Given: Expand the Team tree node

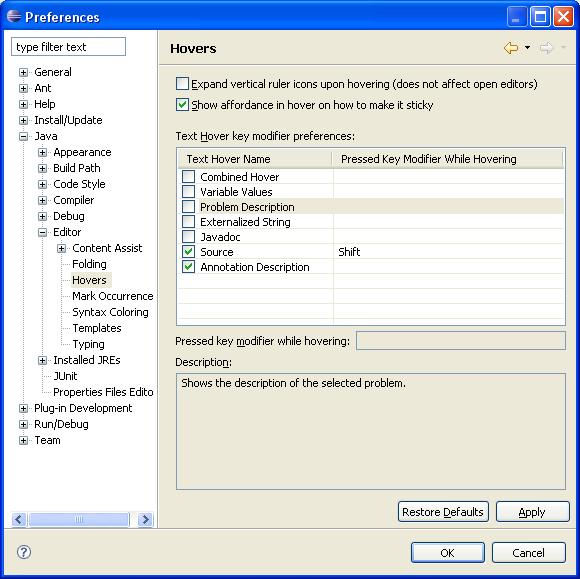Looking at the screenshot, I should 23,440.
